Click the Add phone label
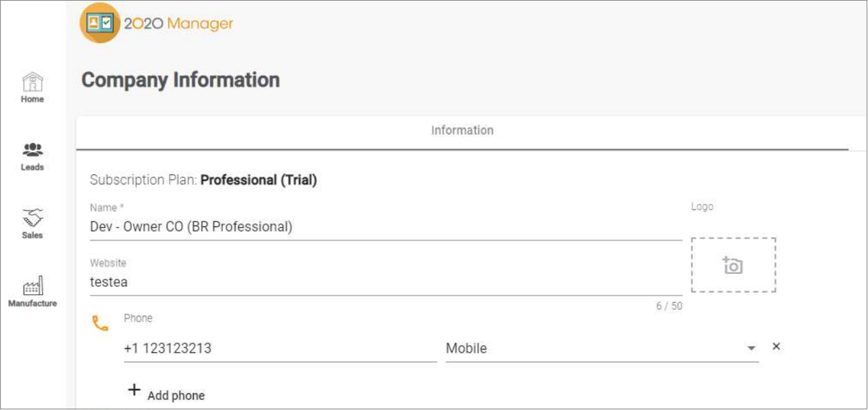Image resolution: width=868 pixels, height=410 pixels. [x=176, y=396]
